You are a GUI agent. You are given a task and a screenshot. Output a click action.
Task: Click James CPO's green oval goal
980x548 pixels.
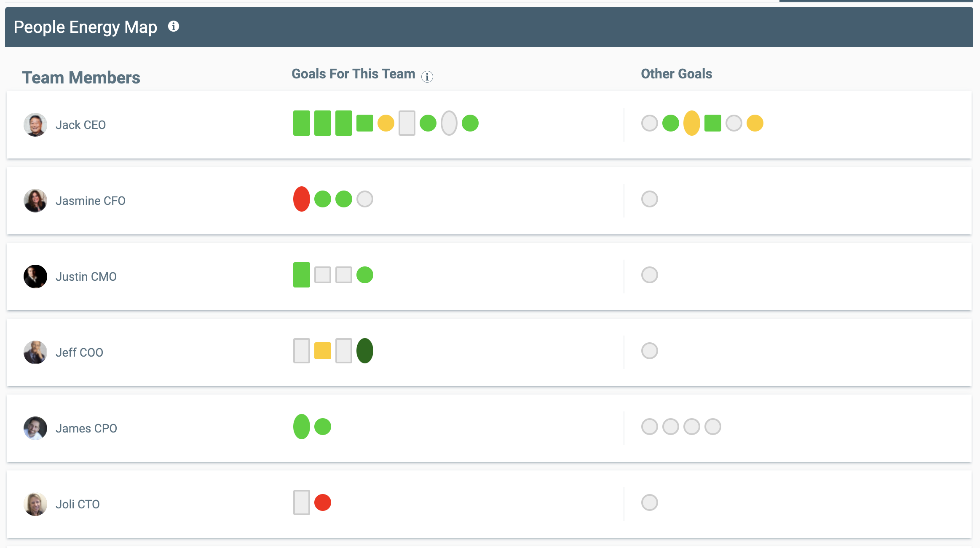[301, 427]
